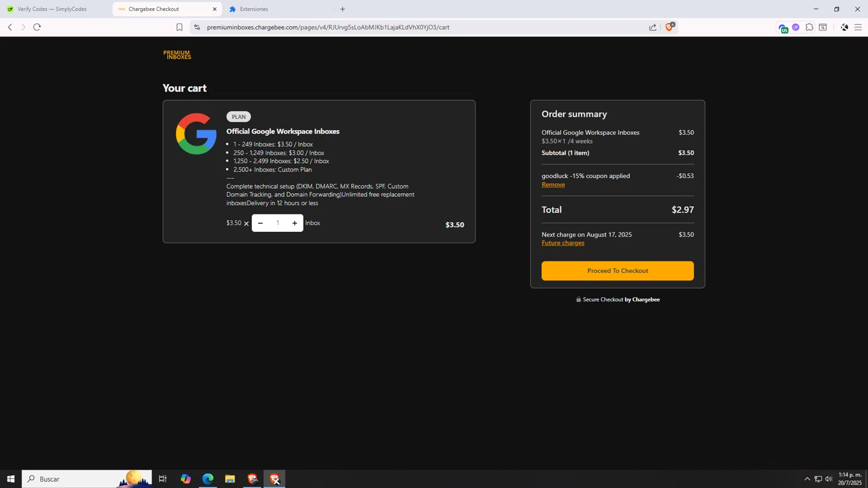Click the Subtotal (1 item) label
The image size is (868, 488).
(x=565, y=153)
